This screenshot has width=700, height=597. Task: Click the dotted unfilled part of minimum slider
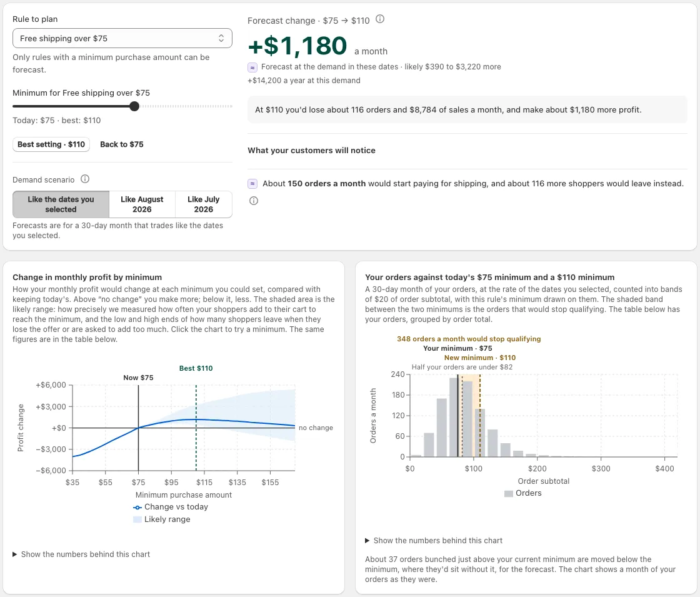pyautogui.click(x=186, y=106)
